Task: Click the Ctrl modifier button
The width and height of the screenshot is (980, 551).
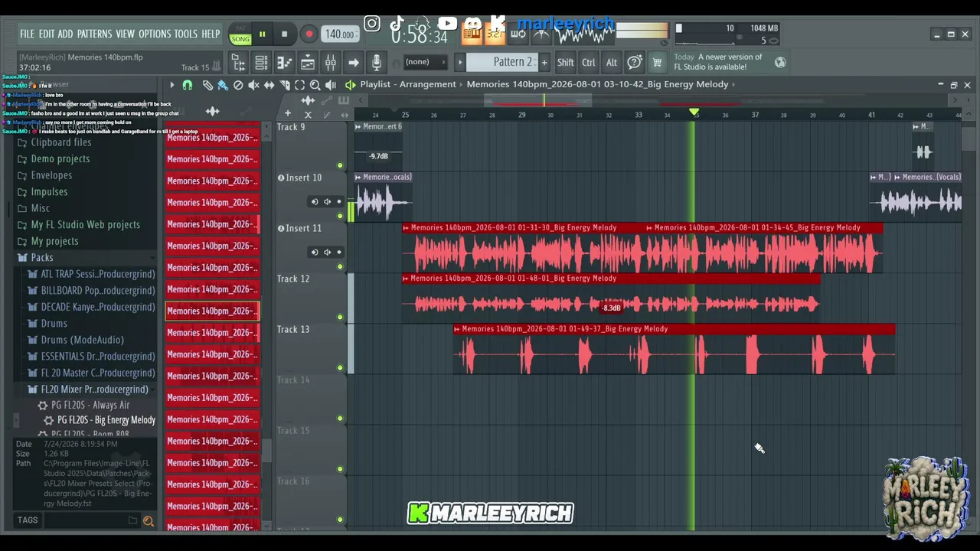Action: click(588, 62)
